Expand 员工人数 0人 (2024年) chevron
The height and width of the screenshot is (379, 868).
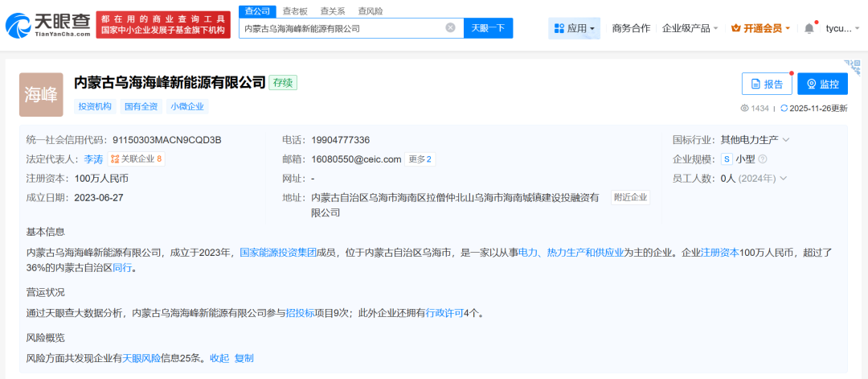click(784, 179)
